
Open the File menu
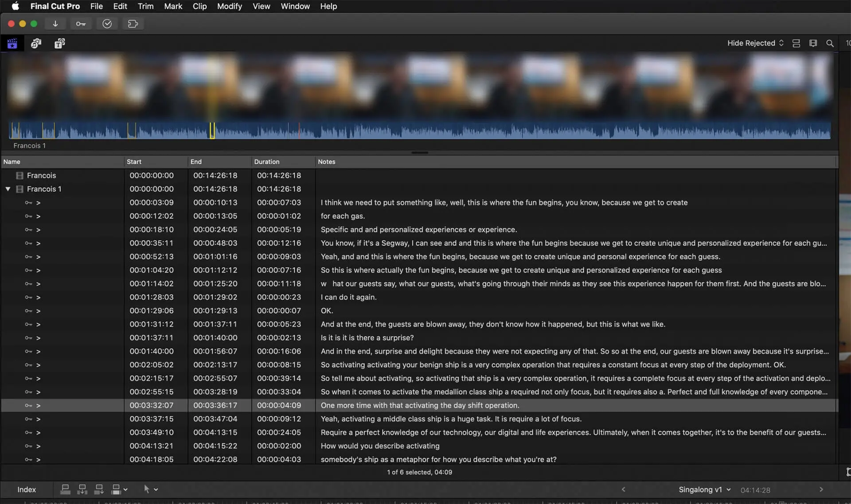pyautogui.click(x=96, y=6)
